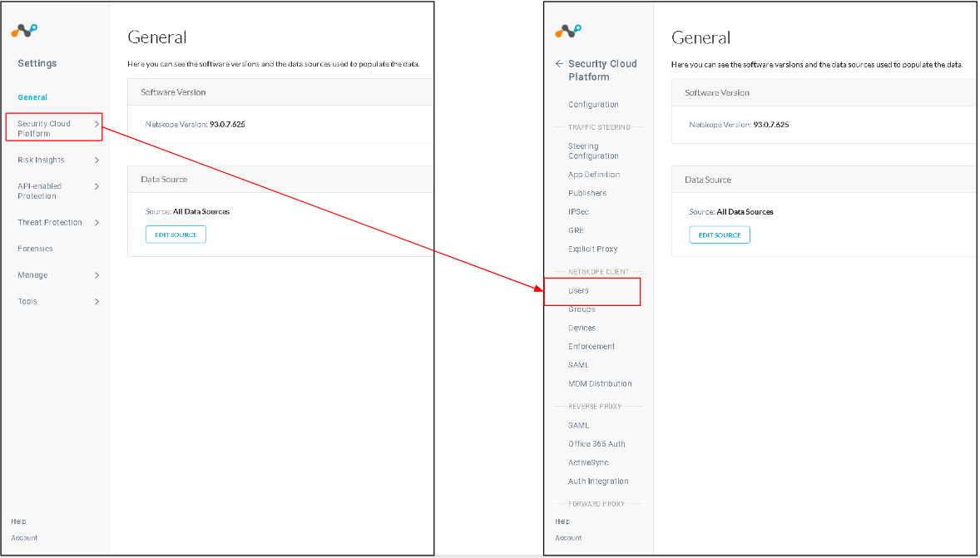This screenshot has width=980, height=558.
Task: Open Enforcement settings
Action: [x=591, y=346]
